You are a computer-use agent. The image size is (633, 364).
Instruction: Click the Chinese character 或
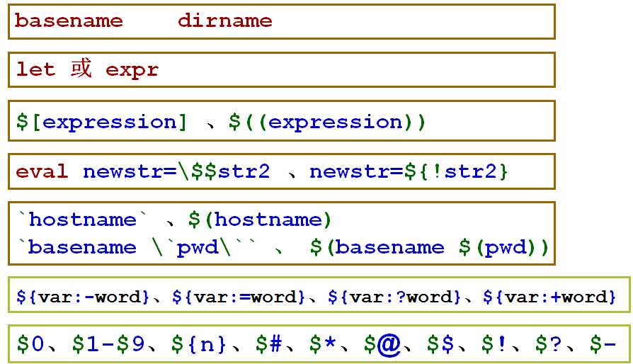tap(81, 68)
